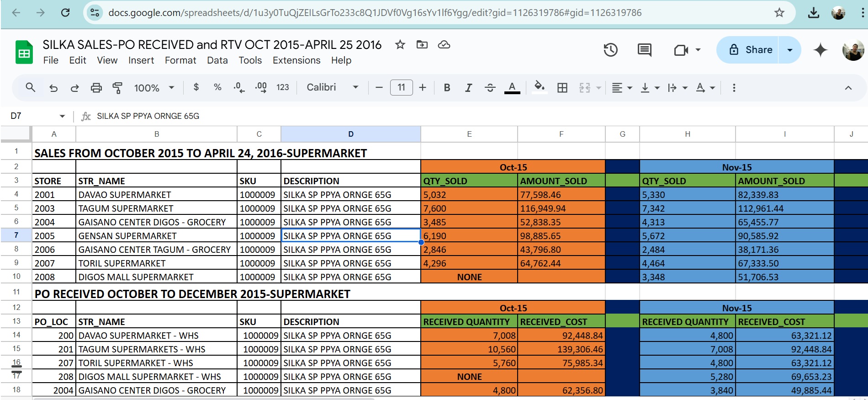Open the Share options dropdown arrow
The height and width of the screenshot is (400, 868).
point(790,50)
